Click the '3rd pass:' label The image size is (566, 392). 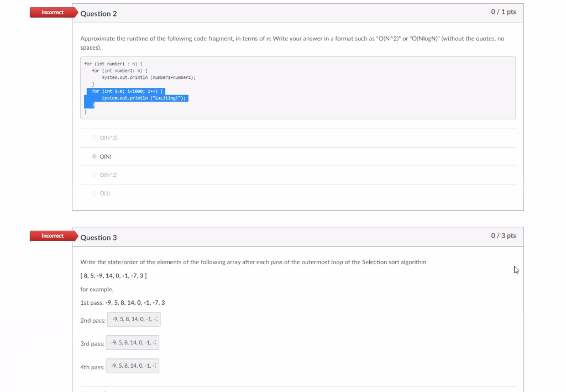(92, 344)
